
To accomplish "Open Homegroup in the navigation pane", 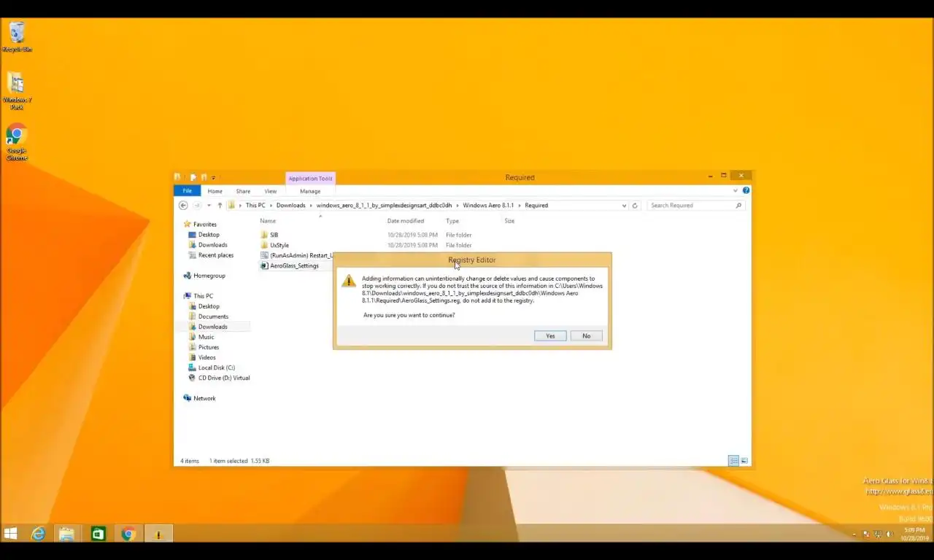I will point(204,276).
